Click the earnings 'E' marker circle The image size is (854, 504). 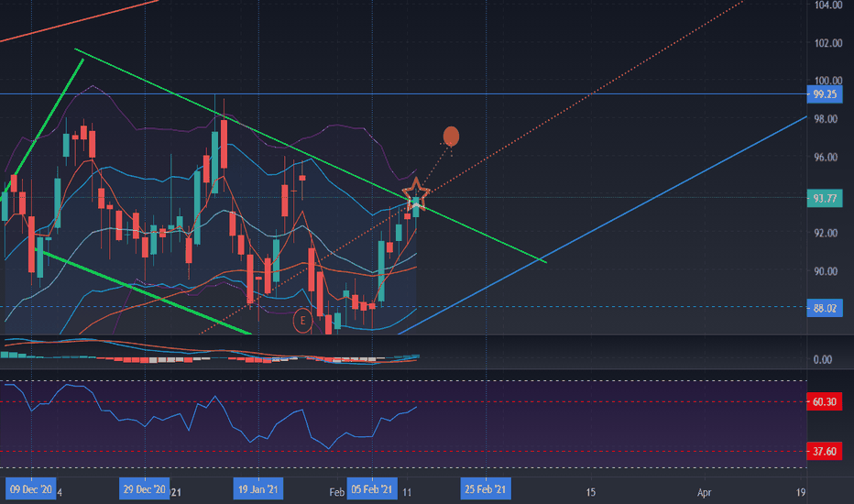[302, 321]
